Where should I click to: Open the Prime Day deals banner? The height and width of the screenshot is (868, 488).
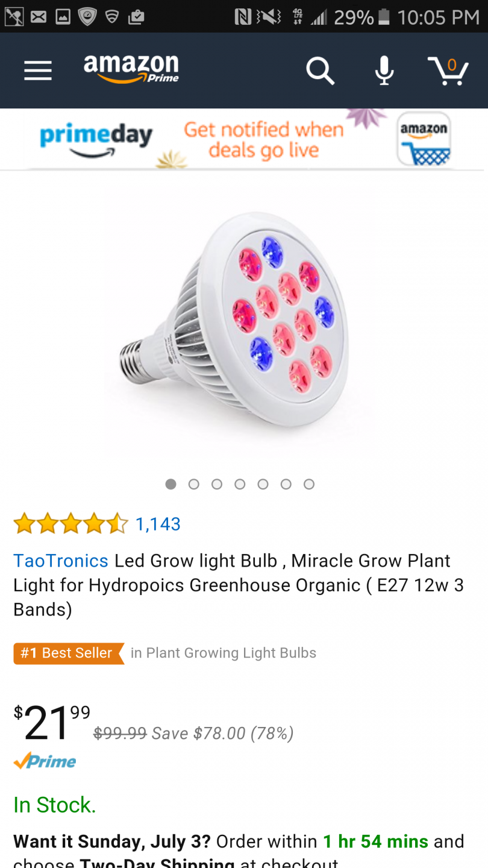click(244, 139)
